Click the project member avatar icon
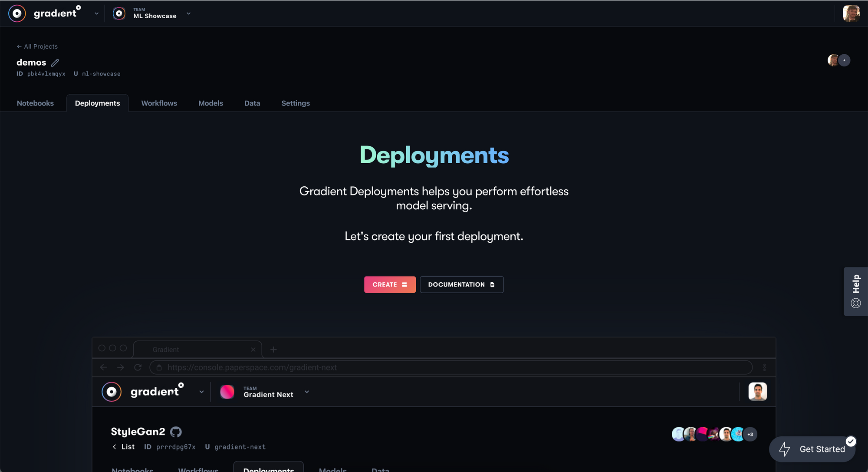Image resolution: width=868 pixels, height=472 pixels. click(833, 60)
